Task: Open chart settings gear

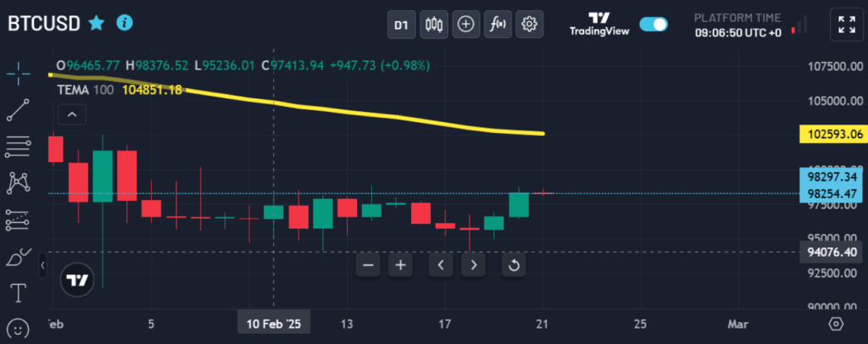Action: (x=530, y=25)
